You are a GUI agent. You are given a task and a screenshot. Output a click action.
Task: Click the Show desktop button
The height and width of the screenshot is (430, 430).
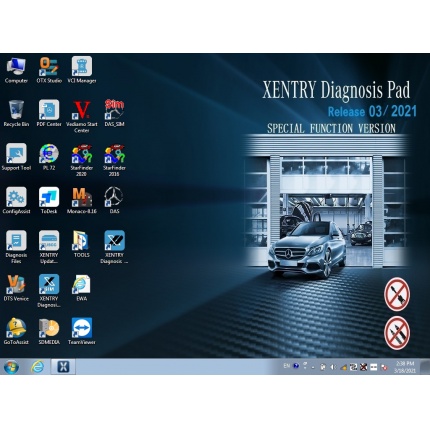[425, 367]
